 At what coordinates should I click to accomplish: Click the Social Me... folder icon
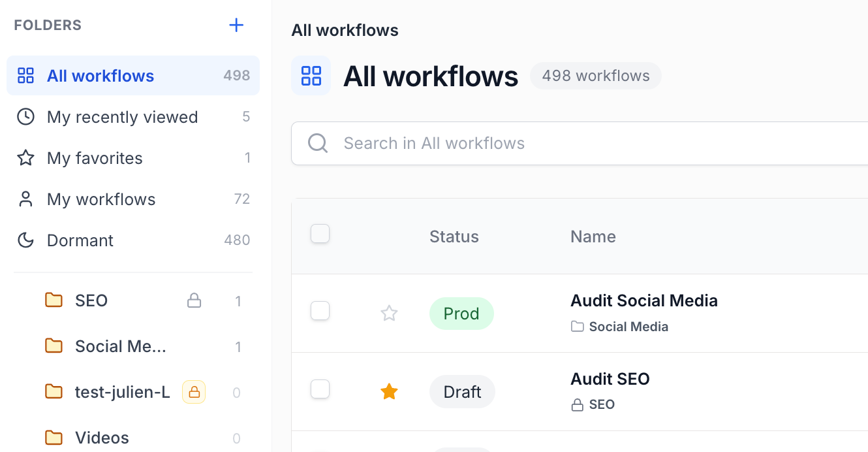point(54,346)
